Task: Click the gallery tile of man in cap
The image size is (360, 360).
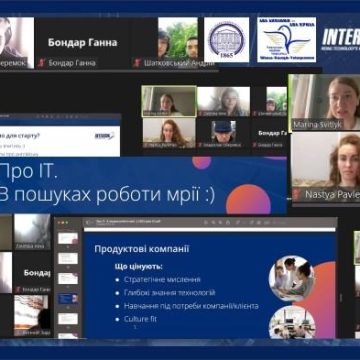Action: pyautogui.click(x=224, y=133)
